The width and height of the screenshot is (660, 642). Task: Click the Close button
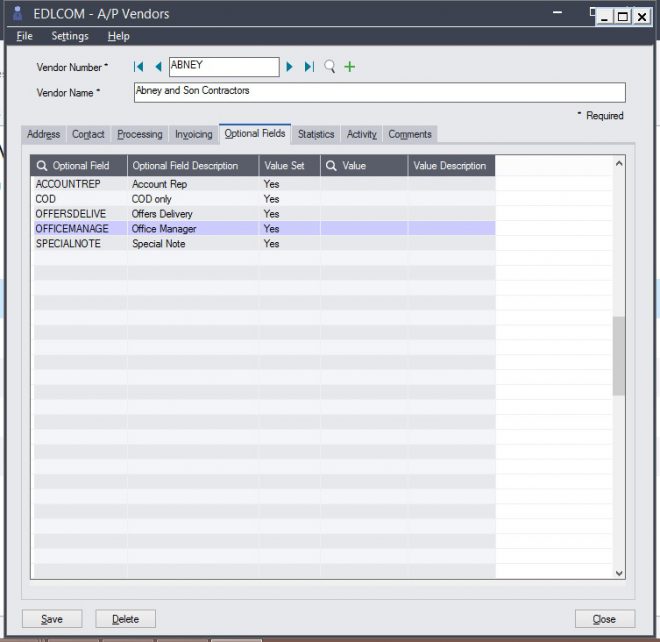click(x=604, y=619)
